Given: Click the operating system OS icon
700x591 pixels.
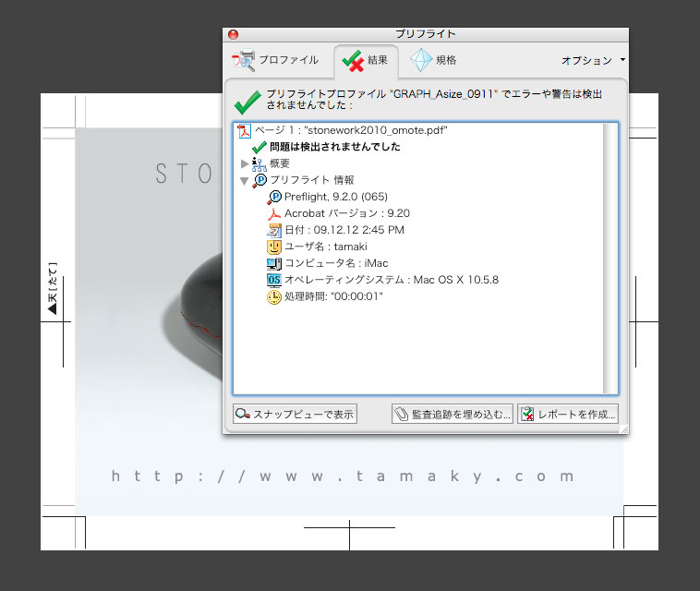Looking at the screenshot, I should click(273, 280).
